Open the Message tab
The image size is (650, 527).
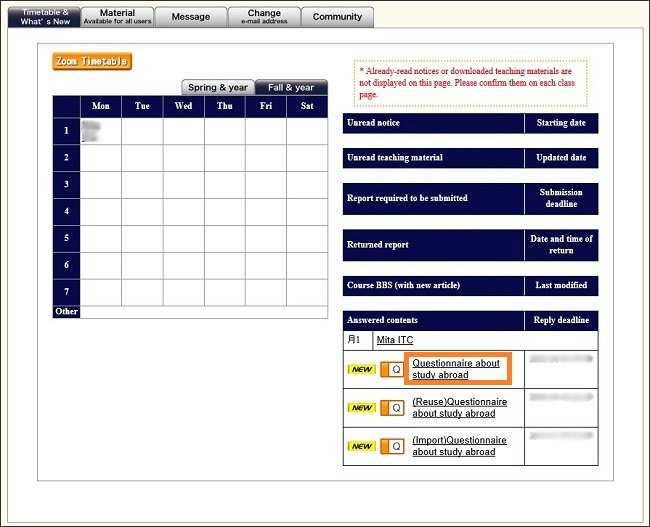(190, 17)
